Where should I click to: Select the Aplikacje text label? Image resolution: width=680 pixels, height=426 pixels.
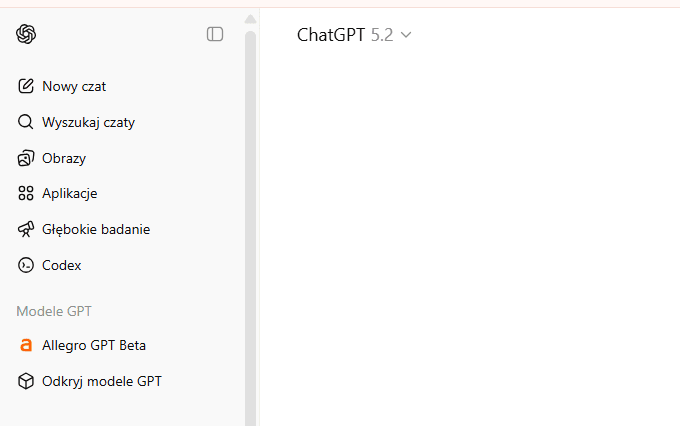[x=70, y=193]
